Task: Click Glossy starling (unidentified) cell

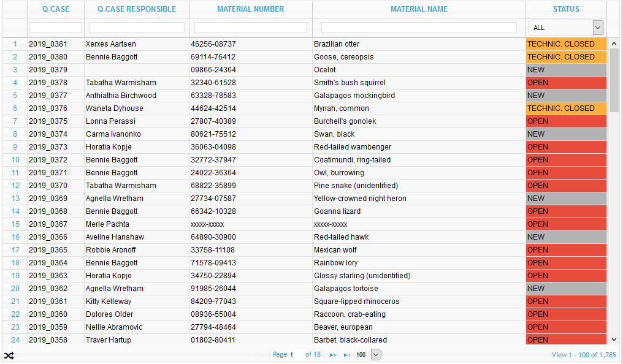Action: click(x=419, y=276)
